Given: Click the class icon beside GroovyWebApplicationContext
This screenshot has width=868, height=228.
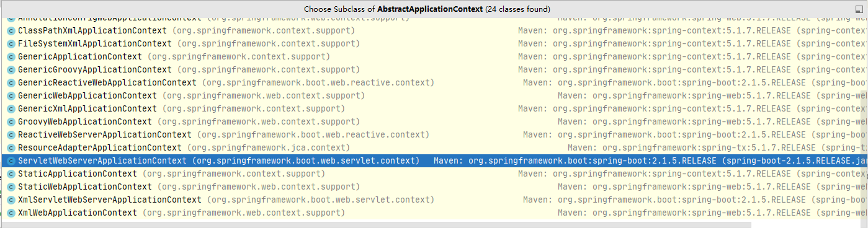Looking at the screenshot, I should (x=11, y=121).
